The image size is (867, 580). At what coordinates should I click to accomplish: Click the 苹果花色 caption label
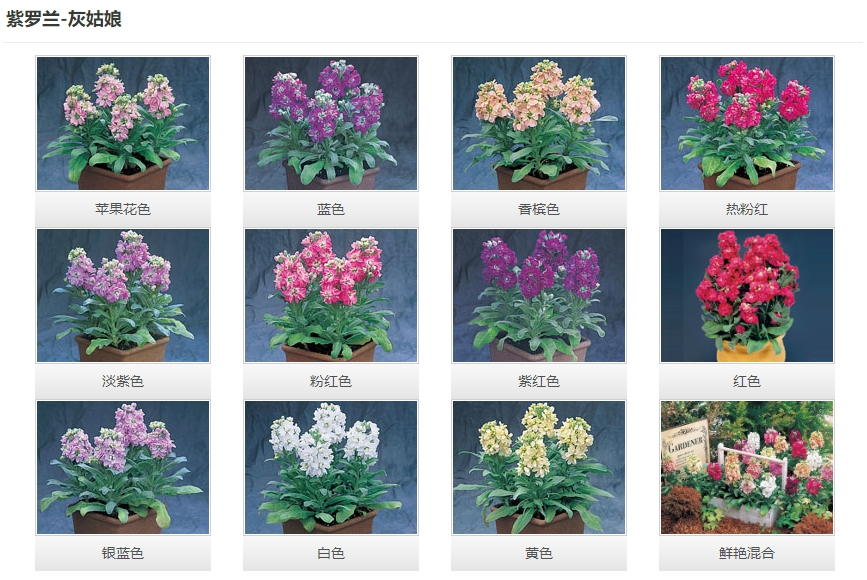(x=123, y=209)
